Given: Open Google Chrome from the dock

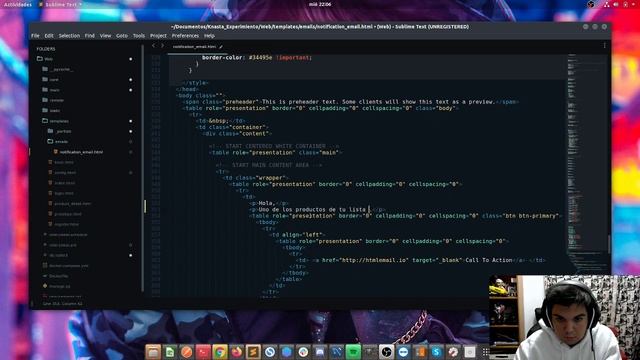Looking at the screenshot, I should 220,351.
